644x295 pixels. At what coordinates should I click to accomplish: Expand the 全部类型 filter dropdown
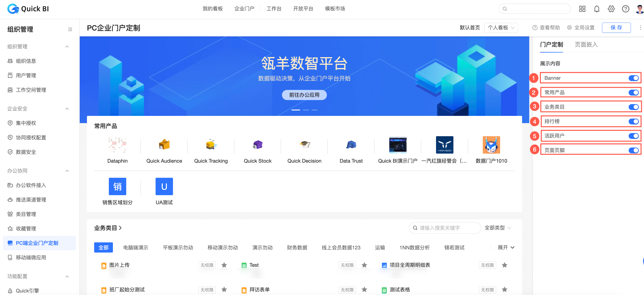tap(497, 228)
